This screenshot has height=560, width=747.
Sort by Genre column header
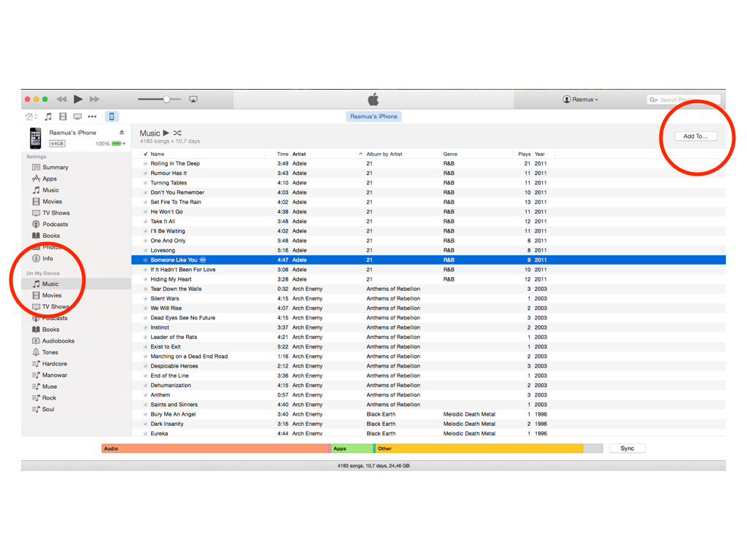(x=477, y=154)
